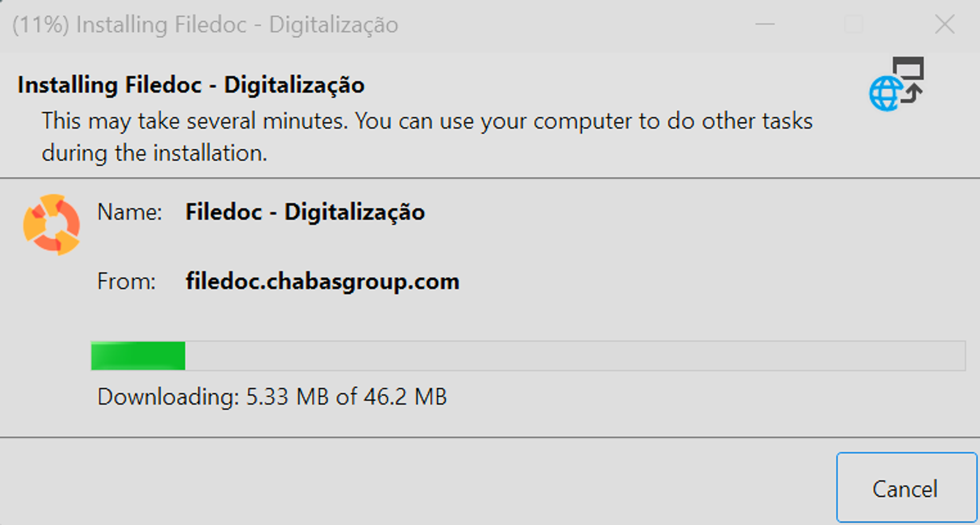Screen dimensions: 980x525
Task: Click the title bar caption text
Action: (205, 25)
